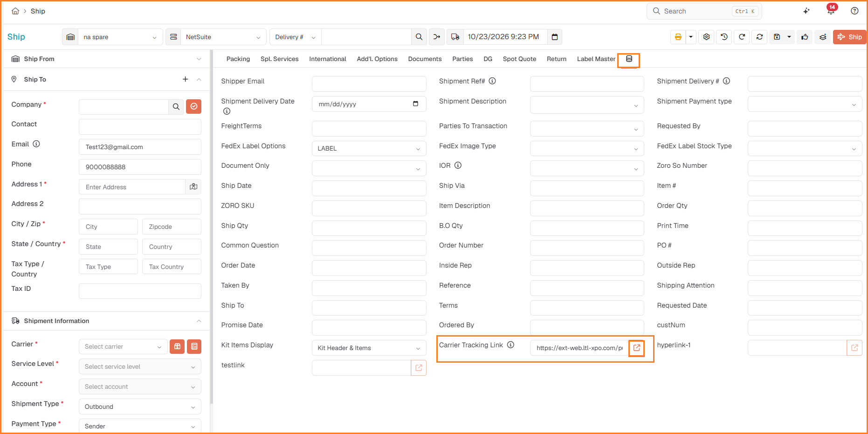Screen dimensions: 868x434
Task: Switch to the Label Master tab
Action: pos(596,59)
